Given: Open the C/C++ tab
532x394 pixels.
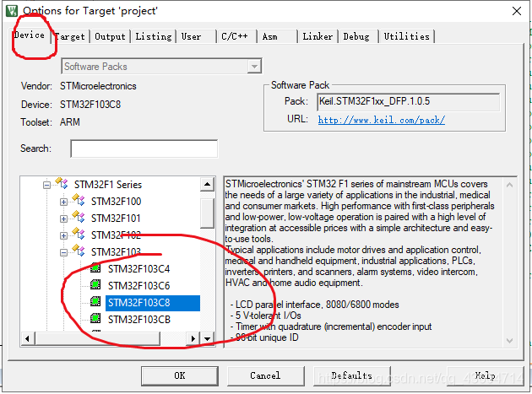Looking at the screenshot, I should (x=236, y=36).
